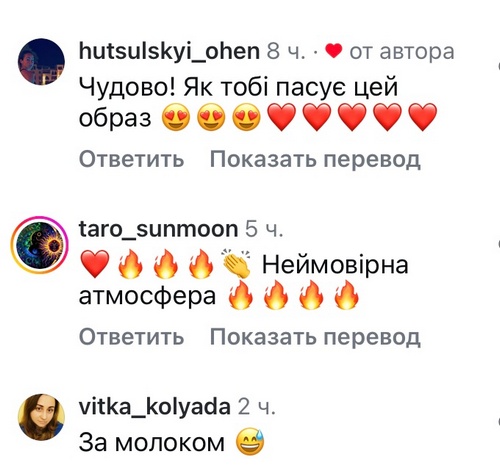Image resolution: width=500 pixels, height=474 pixels.
Task: Click the red author-liked heart icon
Action: tap(334, 51)
